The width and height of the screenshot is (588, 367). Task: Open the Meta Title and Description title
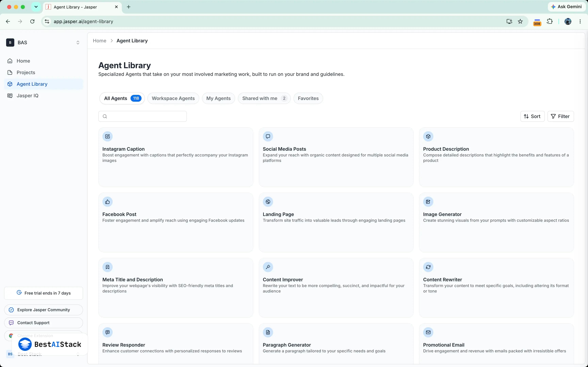133,280
